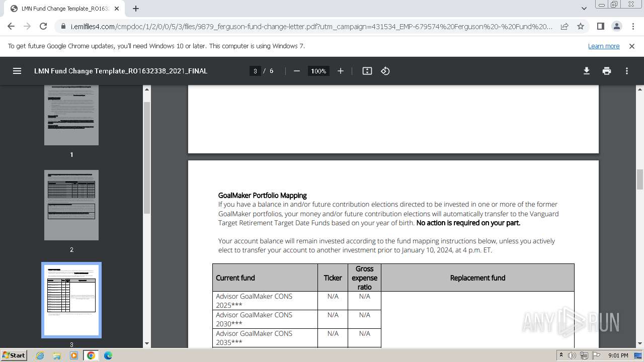Open the PDF viewer more actions menu
The image size is (644, 362).
[627, 71]
